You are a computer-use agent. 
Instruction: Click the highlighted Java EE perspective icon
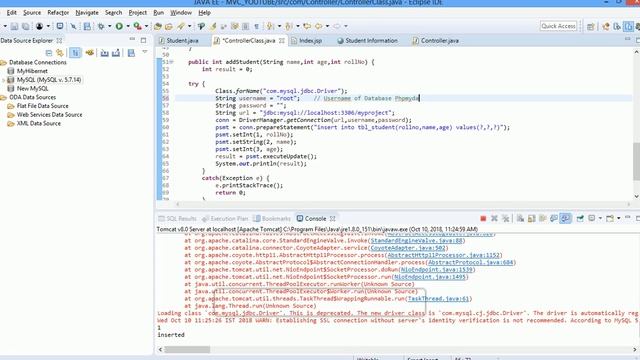(x=628, y=26)
